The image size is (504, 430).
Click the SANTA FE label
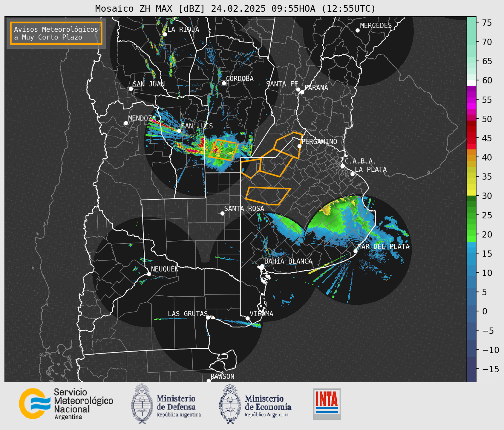point(282,84)
